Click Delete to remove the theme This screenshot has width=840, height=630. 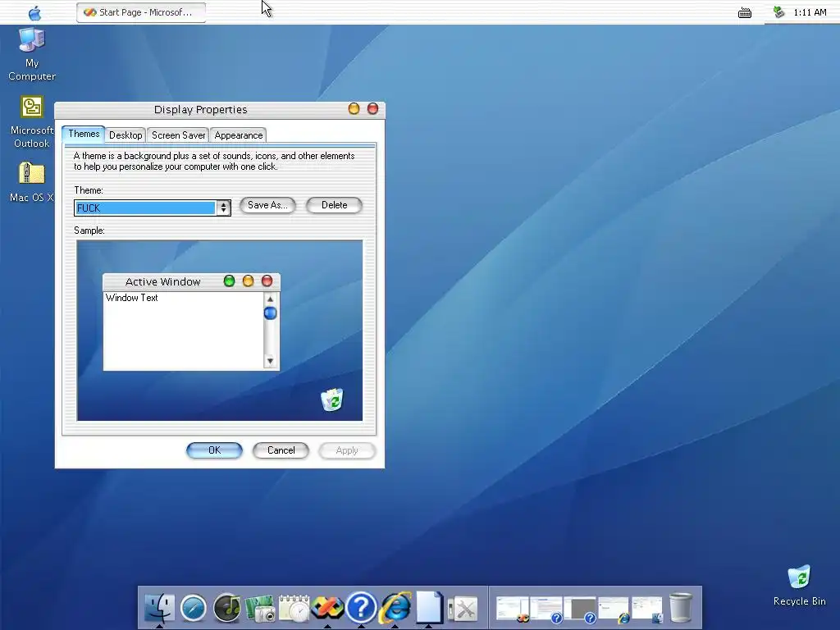(335, 205)
